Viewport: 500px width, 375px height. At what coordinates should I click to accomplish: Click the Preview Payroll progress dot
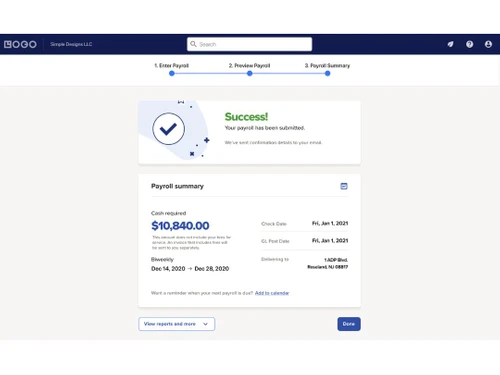click(x=250, y=73)
